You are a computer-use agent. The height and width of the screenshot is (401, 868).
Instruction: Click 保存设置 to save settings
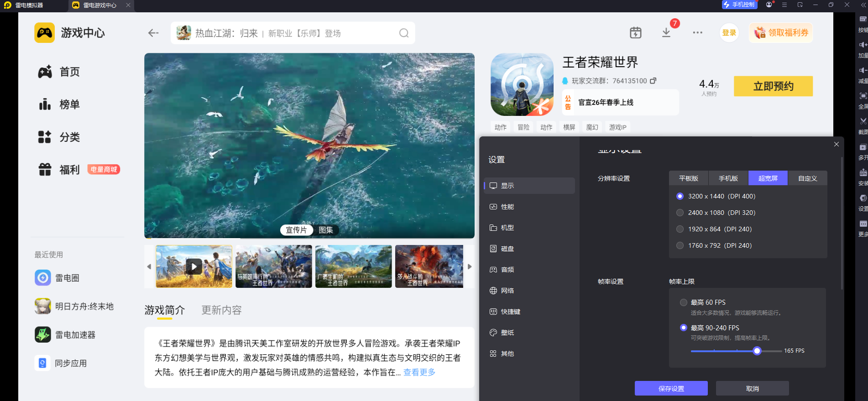pos(671,389)
